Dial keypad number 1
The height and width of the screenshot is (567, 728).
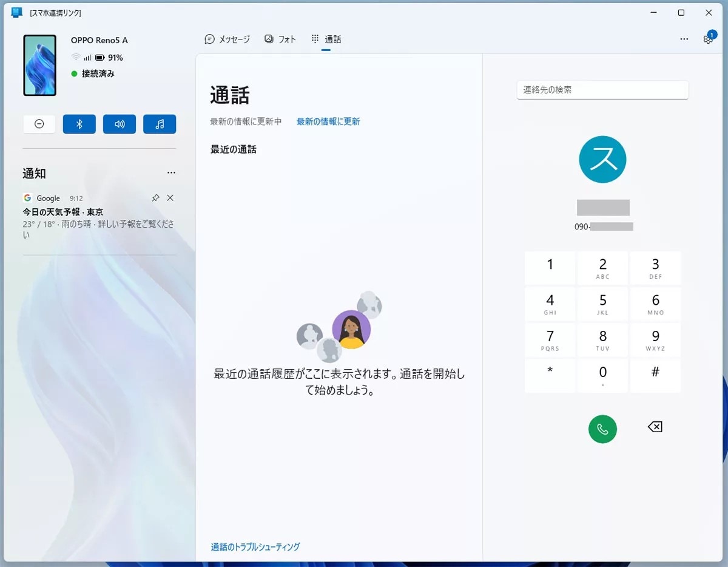coord(550,268)
